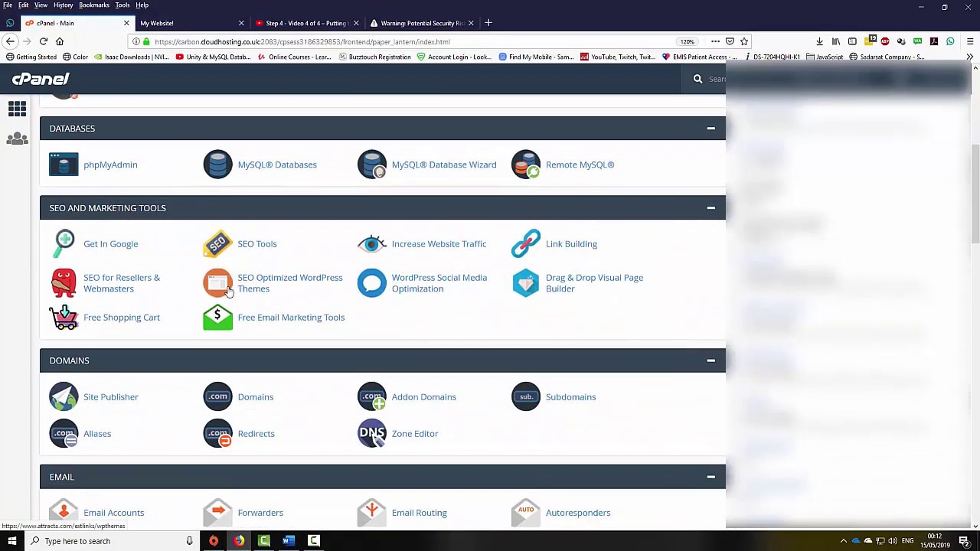The width and height of the screenshot is (980, 551).
Task: Collapse the SEO and Marketing Tools section
Action: tap(710, 208)
